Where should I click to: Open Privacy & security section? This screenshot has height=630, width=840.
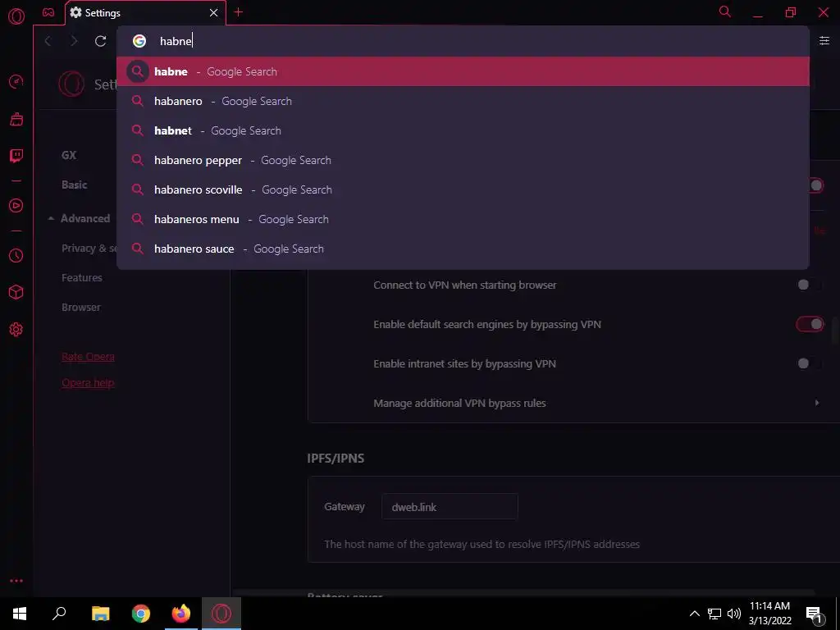[x=89, y=248]
